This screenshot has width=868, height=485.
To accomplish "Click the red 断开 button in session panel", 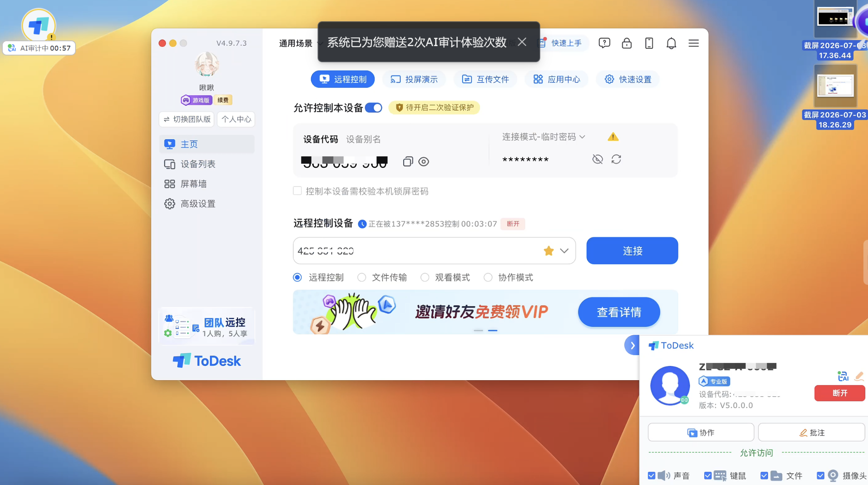I will (839, 393).
